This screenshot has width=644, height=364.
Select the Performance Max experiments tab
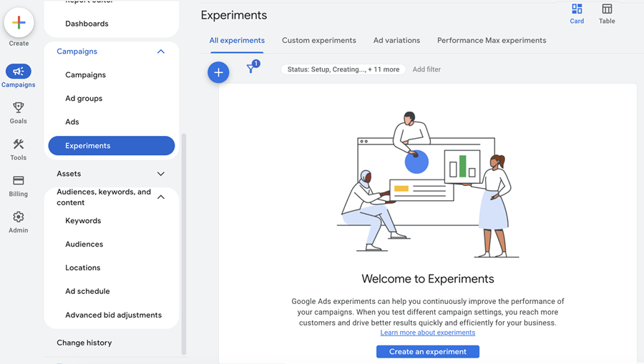492,41
